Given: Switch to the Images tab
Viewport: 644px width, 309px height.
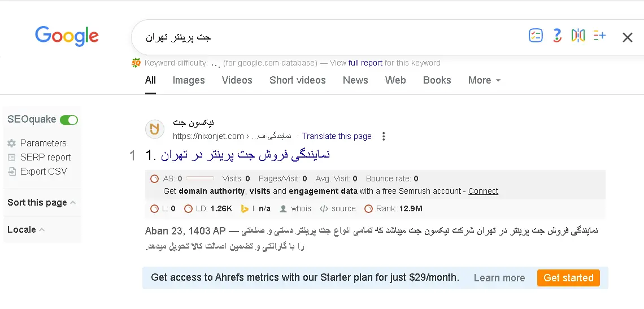Looking at the screenshot, I should (189, 80).
